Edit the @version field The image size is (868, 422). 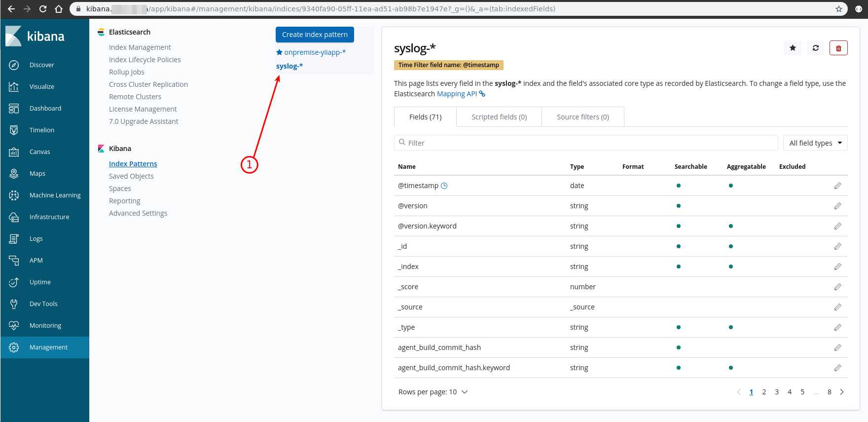pyautogui.click(x=837, y=206)
